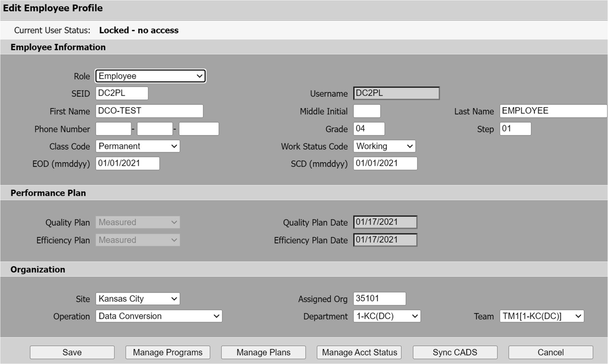
Task: Click Manage Acct Status button
Action: tap(359, 352)
